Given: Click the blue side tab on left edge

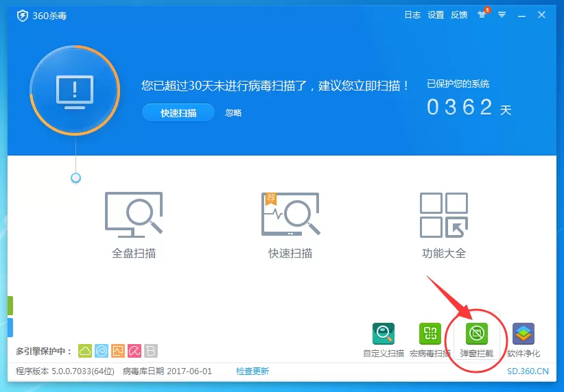Looking at the screenshot, I should tap(10, 328).
